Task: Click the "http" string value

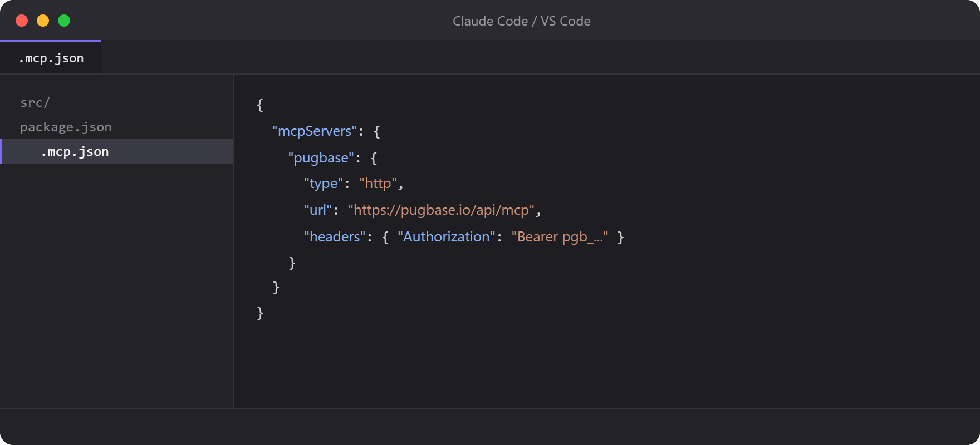Action: (x=378, y=184)
